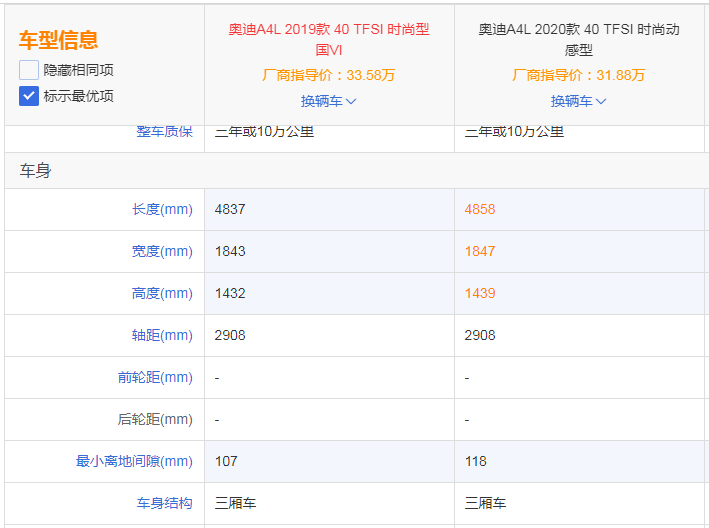Select the 107 ground clearance value
Screen dimensions: 709x528
click(226, 462)
